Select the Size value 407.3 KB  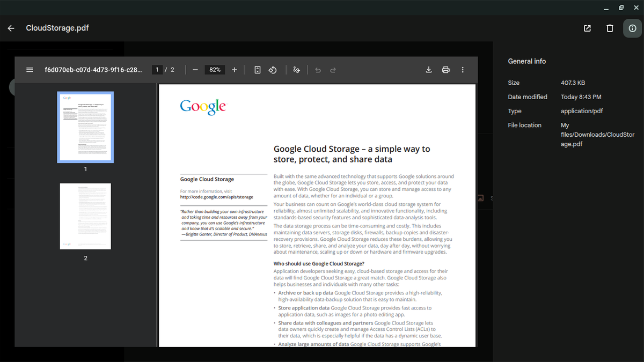point(573,83)
